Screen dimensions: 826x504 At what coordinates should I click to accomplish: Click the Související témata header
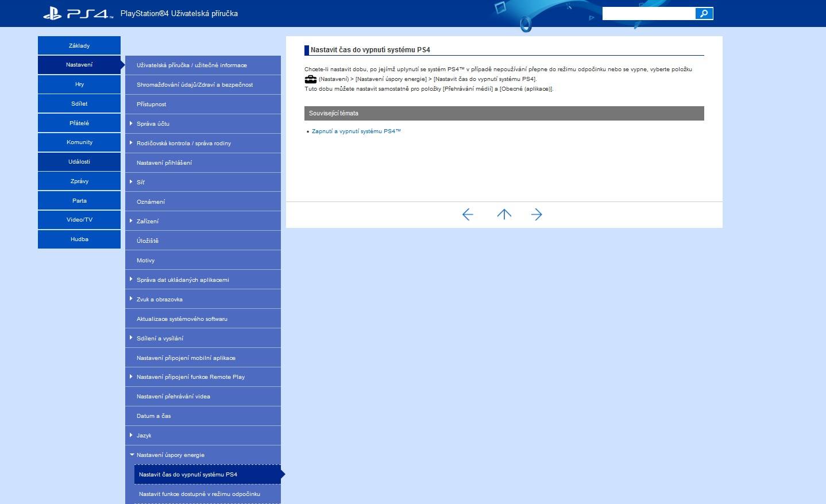(x=504, y=113)
